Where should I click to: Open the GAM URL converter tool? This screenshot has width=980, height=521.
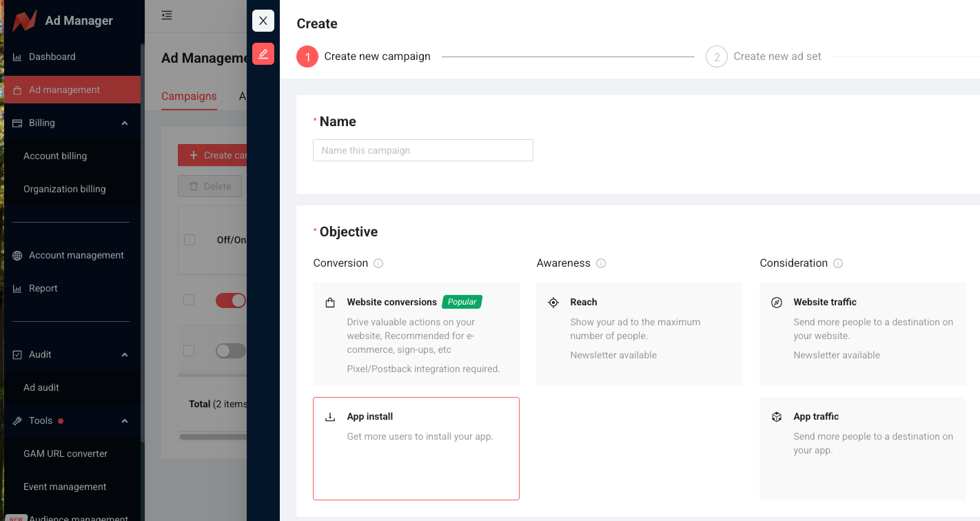coord(65,453)
